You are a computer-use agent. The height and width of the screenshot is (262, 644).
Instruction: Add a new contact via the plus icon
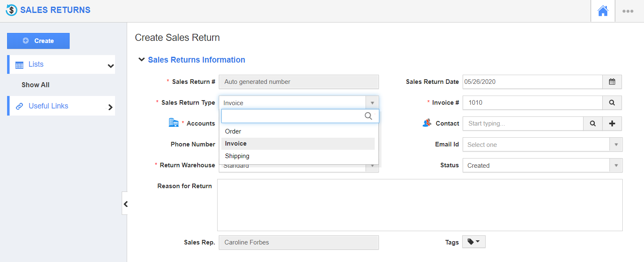pyautogui.click(x=612, y=123)
